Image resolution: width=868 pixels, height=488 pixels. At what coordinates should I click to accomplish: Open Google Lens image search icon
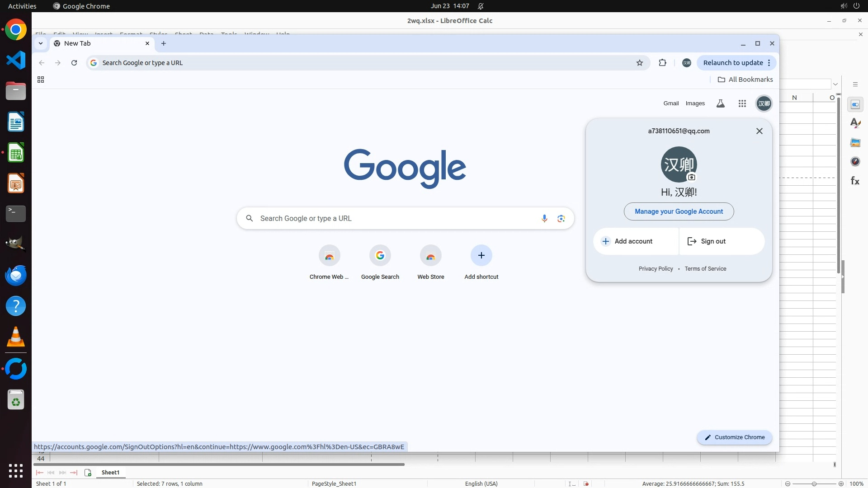561,219
